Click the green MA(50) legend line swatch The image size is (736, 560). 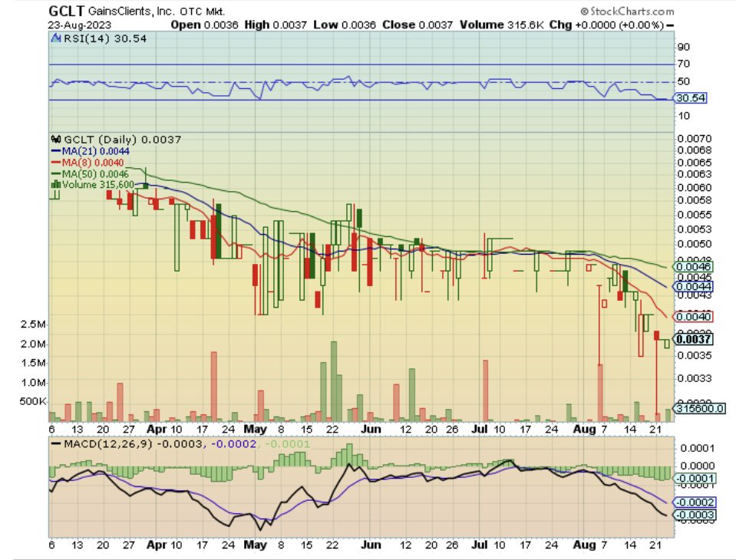(56, 174)
